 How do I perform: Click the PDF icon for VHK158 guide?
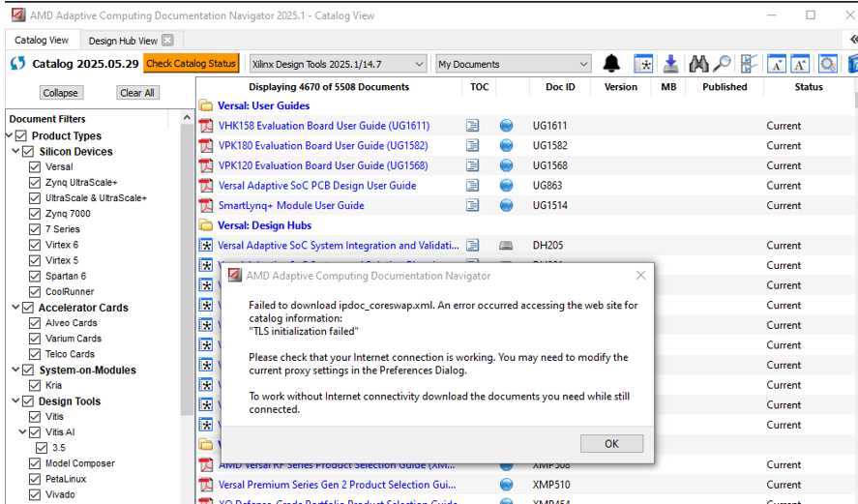(205, 126)
